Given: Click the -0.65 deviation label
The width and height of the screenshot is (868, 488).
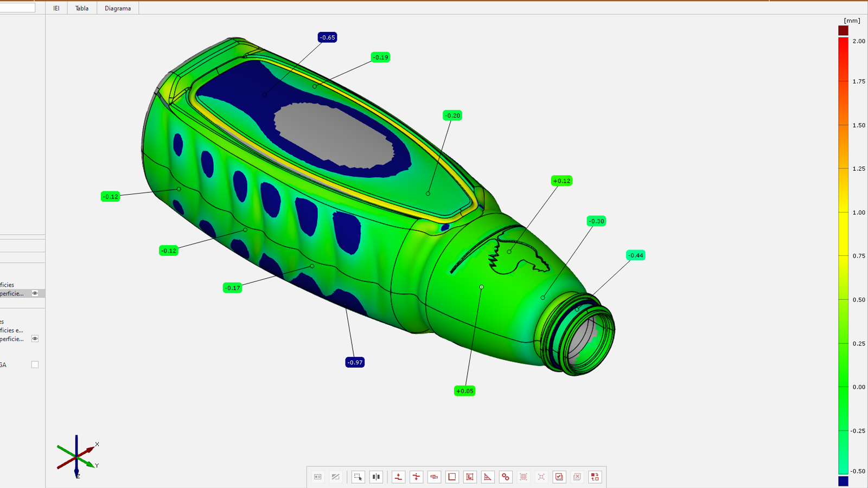Looking at the screenshot, I should tap(327, 37).
